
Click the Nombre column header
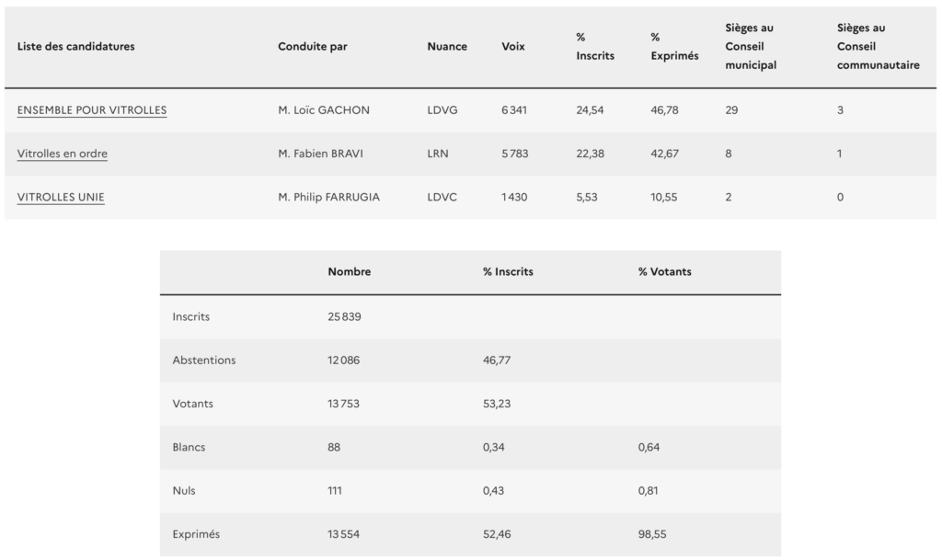tap(350, 272)
